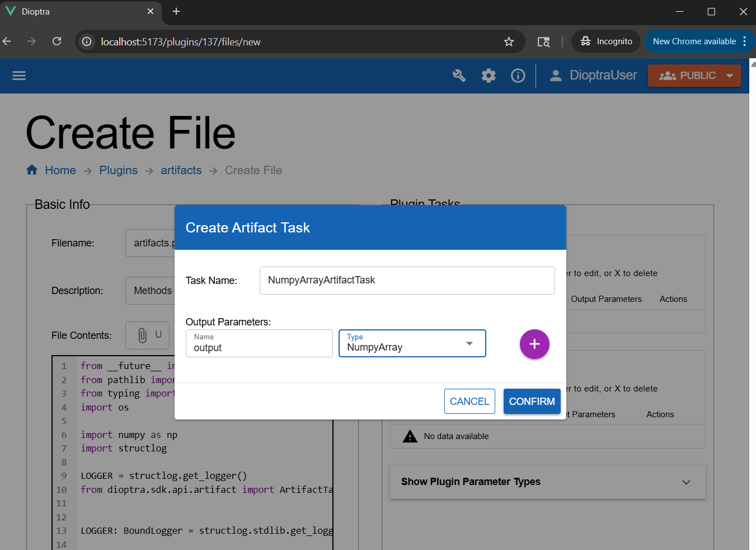Open a new browser tab
The image size is (756, 550).
tap(176, 12)
